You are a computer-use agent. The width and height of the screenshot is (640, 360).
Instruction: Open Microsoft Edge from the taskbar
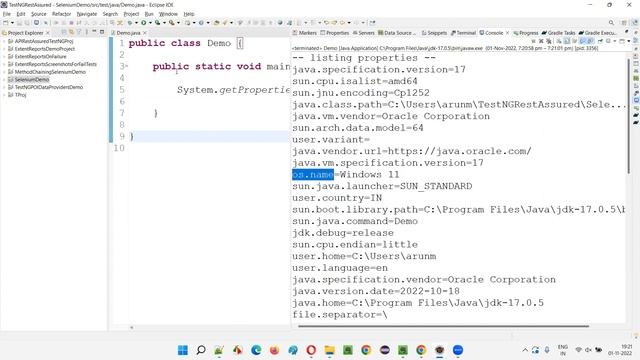click(x=256, y=350)
